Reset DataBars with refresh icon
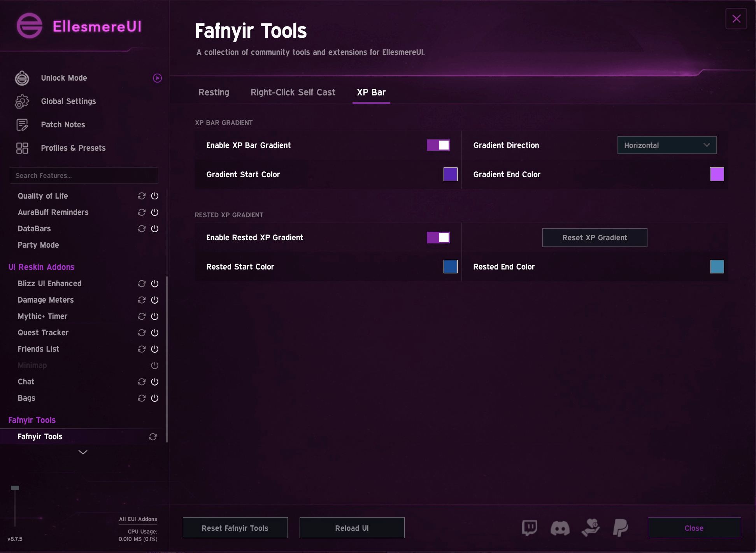Screen dimensions: 756x553 pos(142,229)
